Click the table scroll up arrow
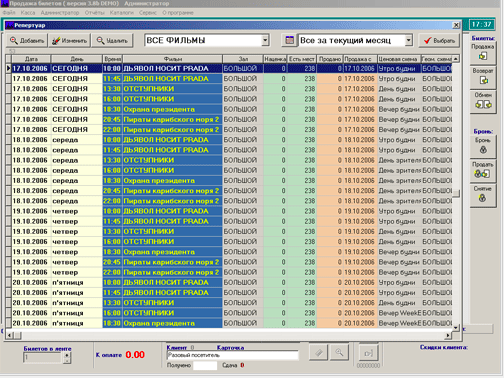504x378 pixels. point(456,59)
